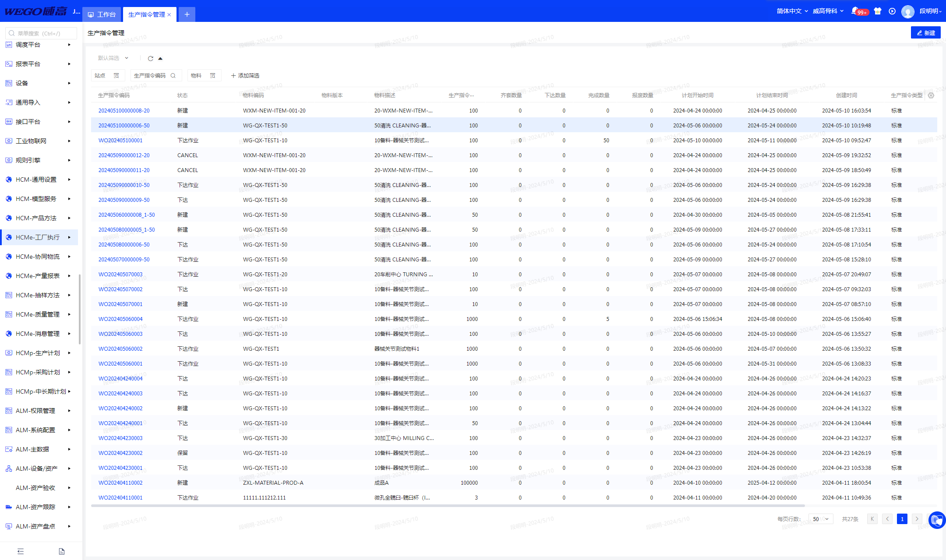
Task: Click the WEGO logo
Action: tap(35, 11)
